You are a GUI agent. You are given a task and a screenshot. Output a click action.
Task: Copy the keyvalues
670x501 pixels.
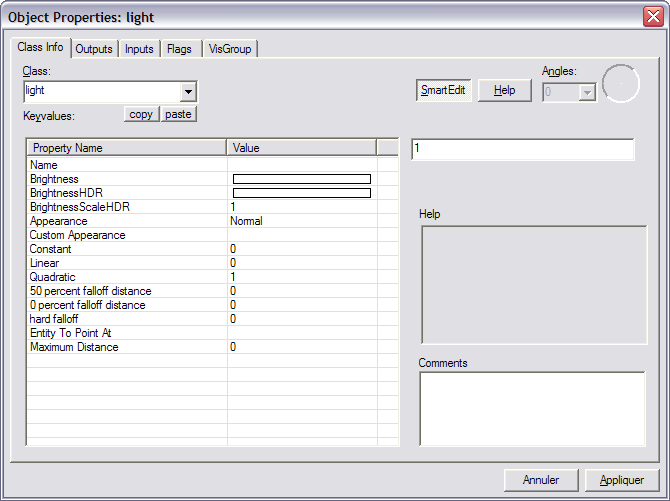pos(141,114)
